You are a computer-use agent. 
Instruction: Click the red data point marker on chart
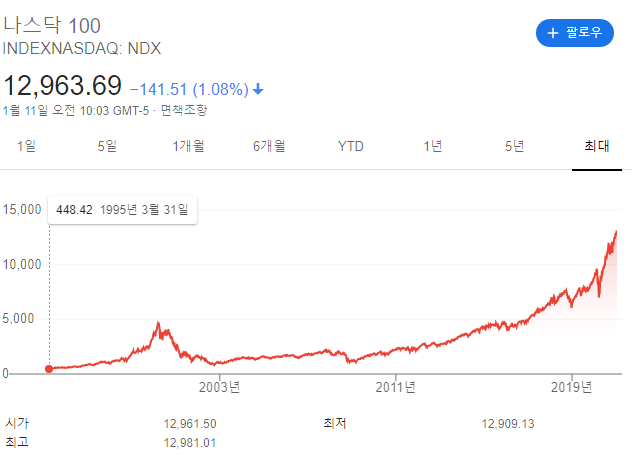pyautogui.click(x=49, y=369)
